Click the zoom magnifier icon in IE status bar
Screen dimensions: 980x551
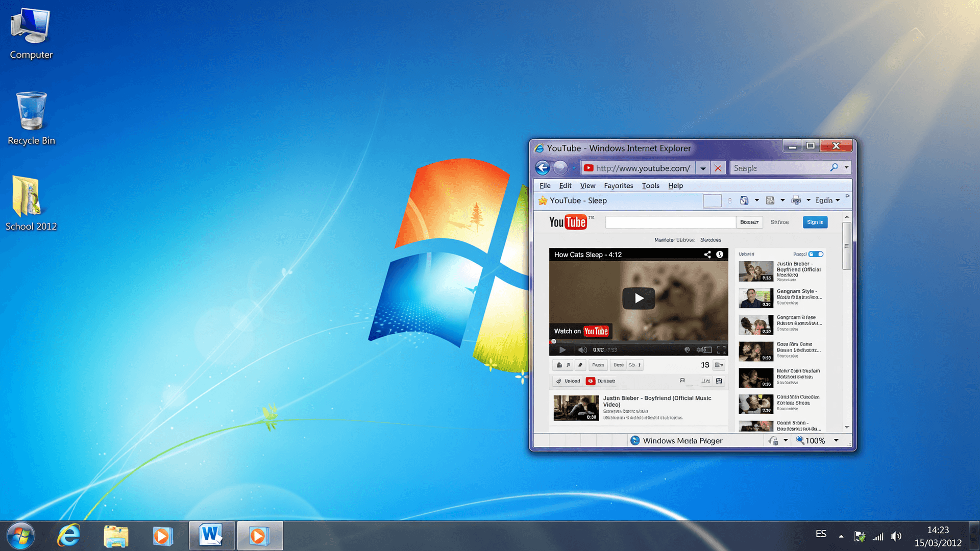[800, 440]
